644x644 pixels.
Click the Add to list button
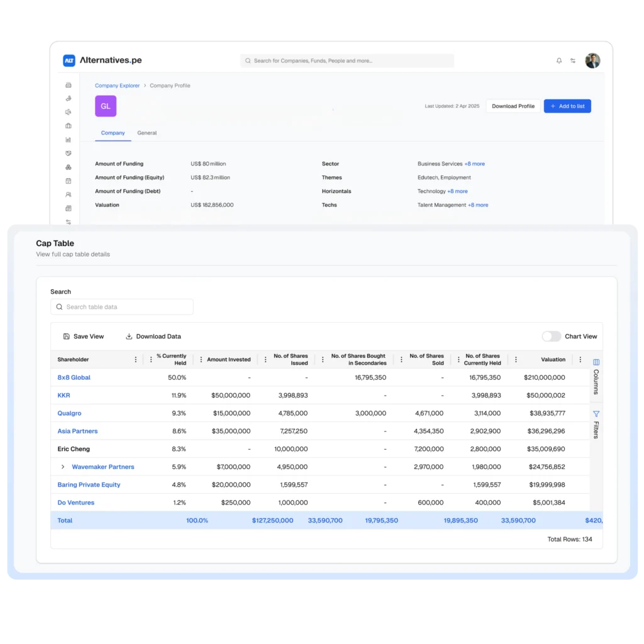(x=567, y=106)
